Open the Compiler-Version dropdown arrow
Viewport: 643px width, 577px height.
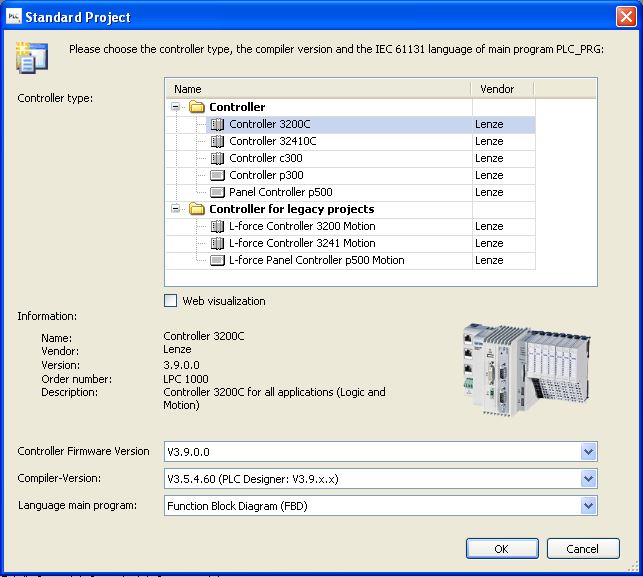coord(588,479)
